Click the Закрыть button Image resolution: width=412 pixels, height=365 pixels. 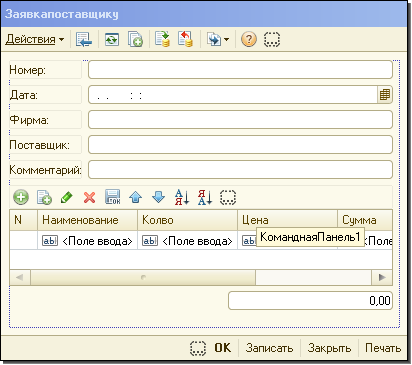(x=329, y=348)
